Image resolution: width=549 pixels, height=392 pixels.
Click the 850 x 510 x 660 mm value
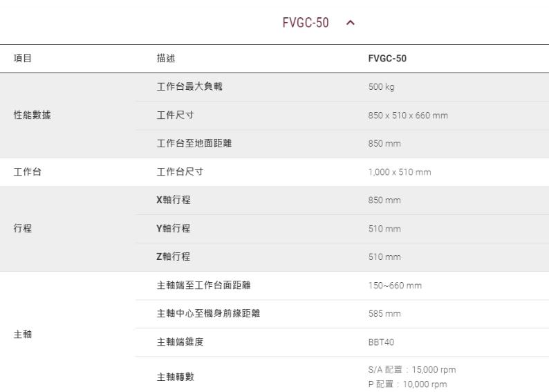click(x=407, y=115)
